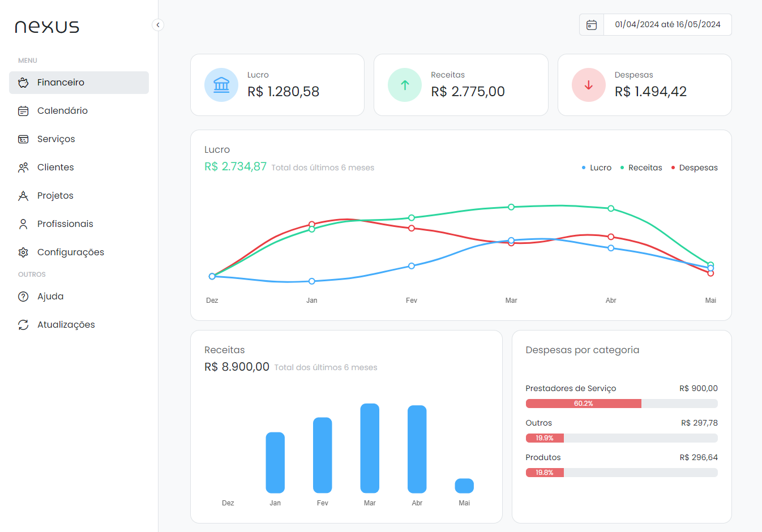Screen dimensions: 762x532
Task: Click the Despesas por categoria heading
Action: 583,350
